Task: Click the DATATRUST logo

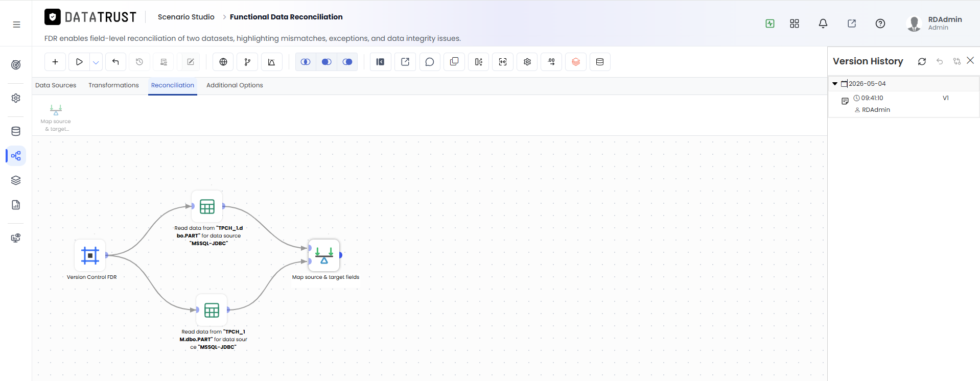Action: [90, 17]
